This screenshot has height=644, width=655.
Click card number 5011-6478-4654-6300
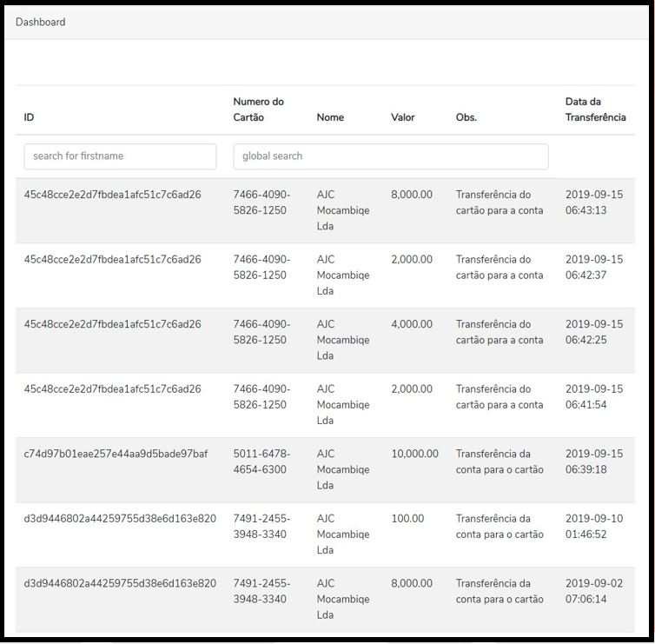pyautogui.click(x=261, y=461)
